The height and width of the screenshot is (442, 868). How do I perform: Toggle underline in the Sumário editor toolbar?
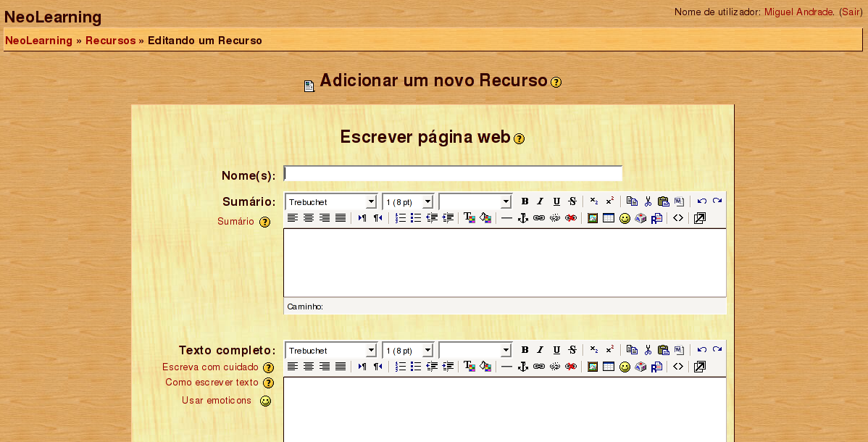coord(556,201)
